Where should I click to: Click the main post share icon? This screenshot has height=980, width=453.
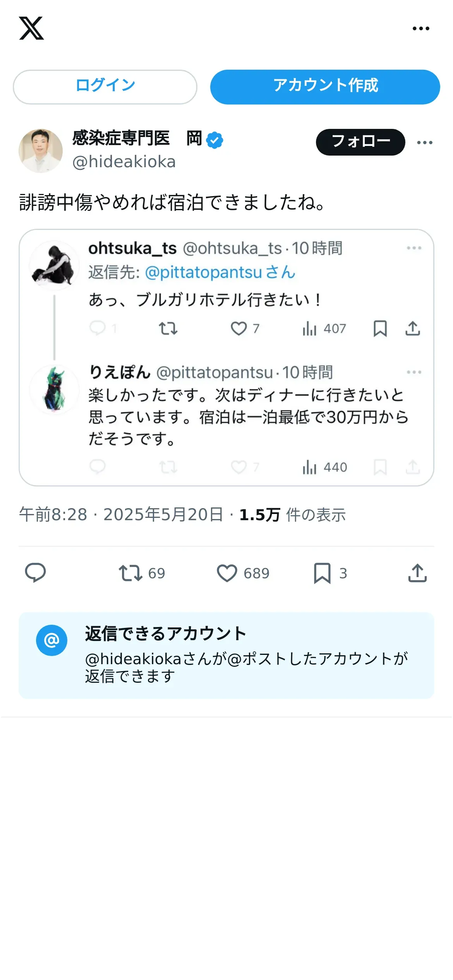[x=417, y=573]
